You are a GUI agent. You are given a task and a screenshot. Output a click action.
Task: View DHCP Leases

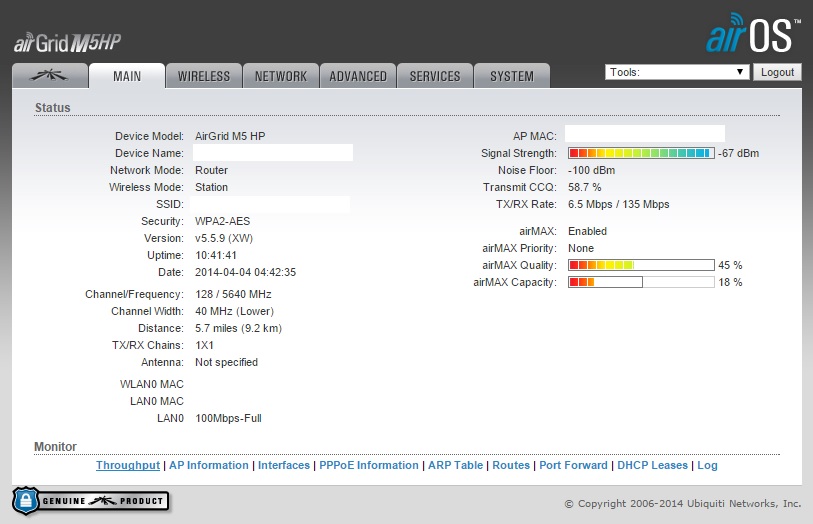point(652,465)
